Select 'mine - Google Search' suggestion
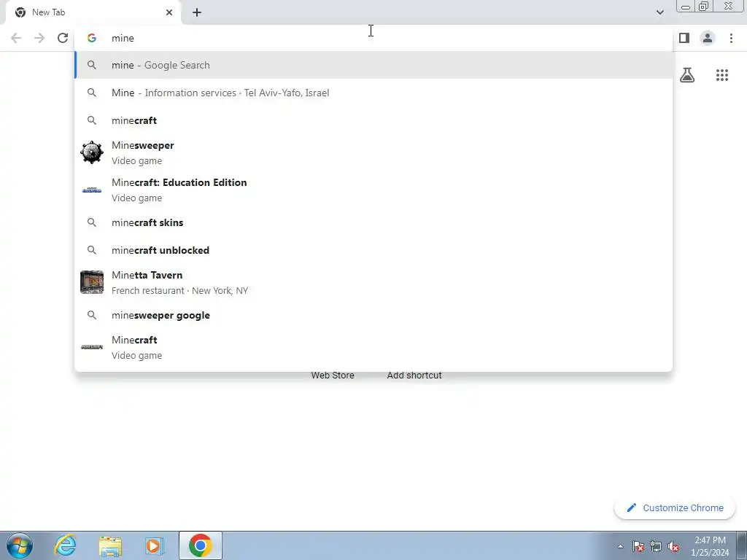Image resolution: width=747 pixels, height=560 pixels. [373, 65]
